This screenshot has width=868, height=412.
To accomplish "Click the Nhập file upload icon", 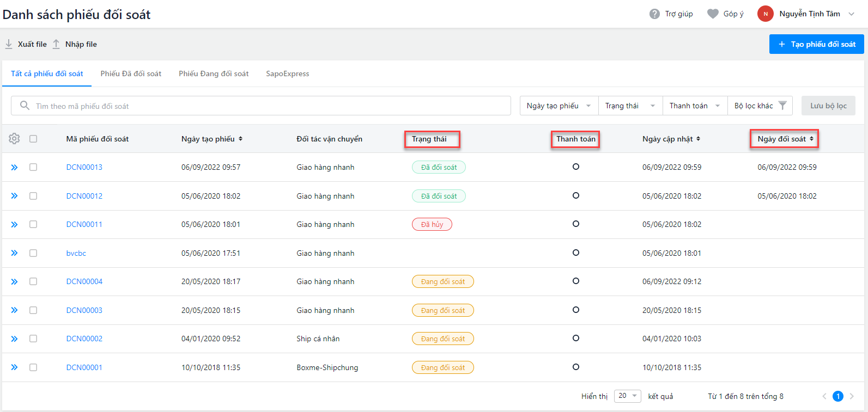I will (x=56, y=44).
